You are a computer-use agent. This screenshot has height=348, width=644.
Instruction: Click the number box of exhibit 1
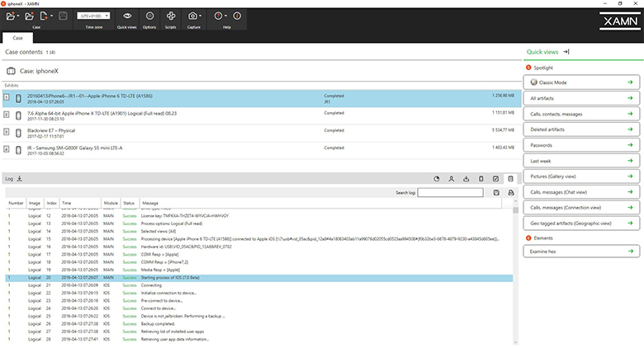coord(6,97)
